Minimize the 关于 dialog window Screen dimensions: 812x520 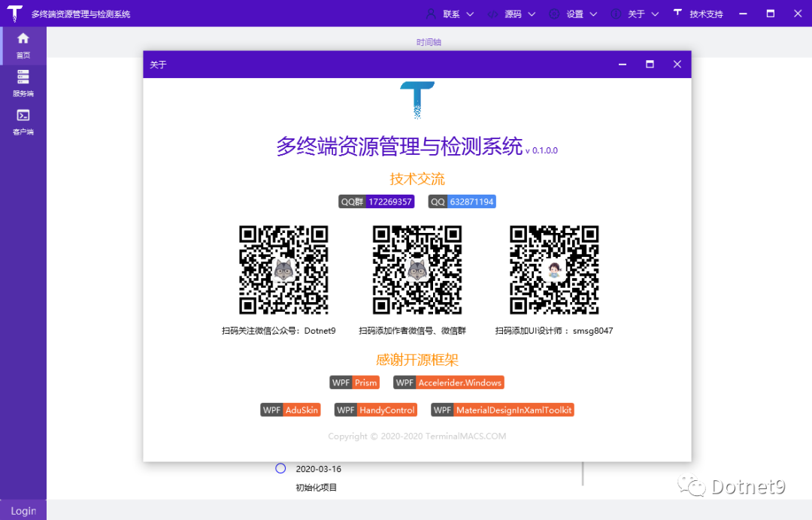point(623,64)
